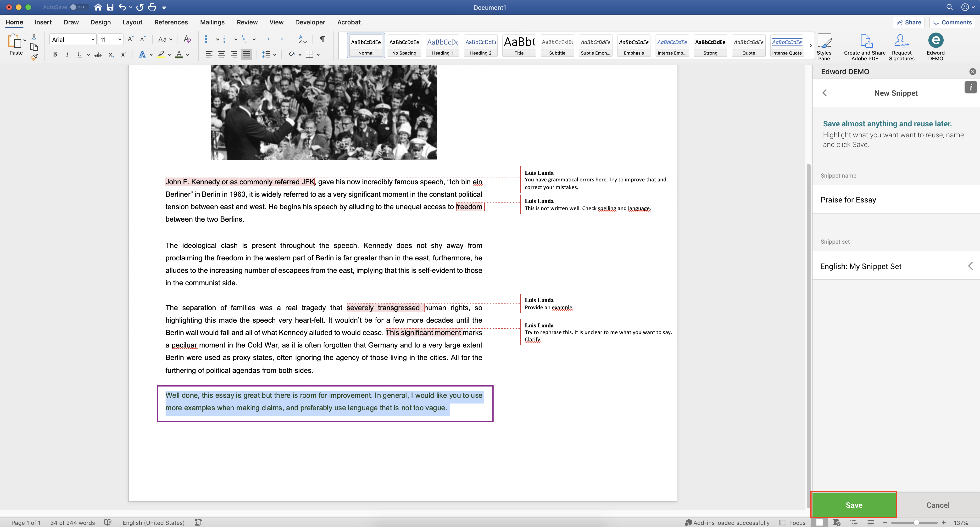Click the Format Painter brush icon
Screen dimensions: 980x527
tap(34, 57)
